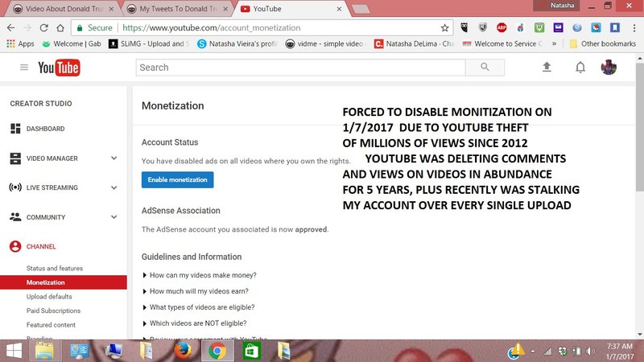
Task: Open 'Welcome to Service C' bookmark
Action: (x=502, y=43)
